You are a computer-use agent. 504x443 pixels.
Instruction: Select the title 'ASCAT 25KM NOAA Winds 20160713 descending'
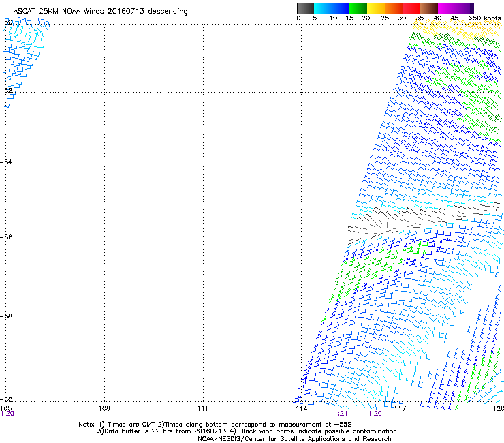[x=100, y=12]
